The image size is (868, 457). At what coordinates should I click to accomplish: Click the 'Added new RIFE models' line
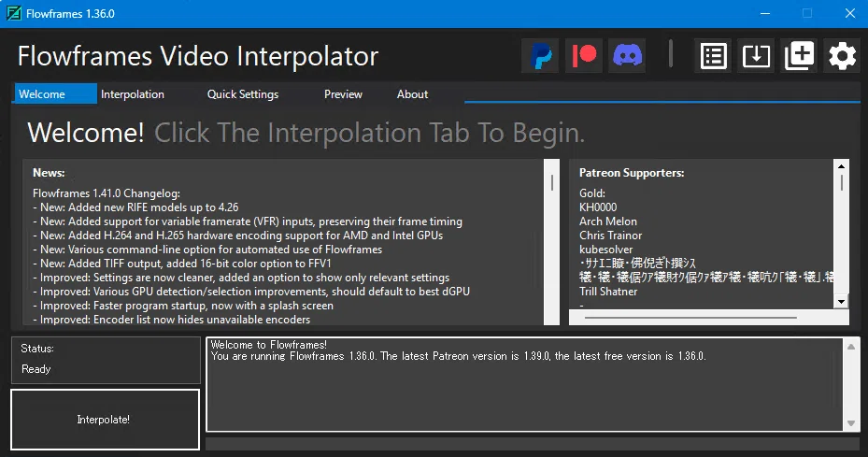point(135,207)
